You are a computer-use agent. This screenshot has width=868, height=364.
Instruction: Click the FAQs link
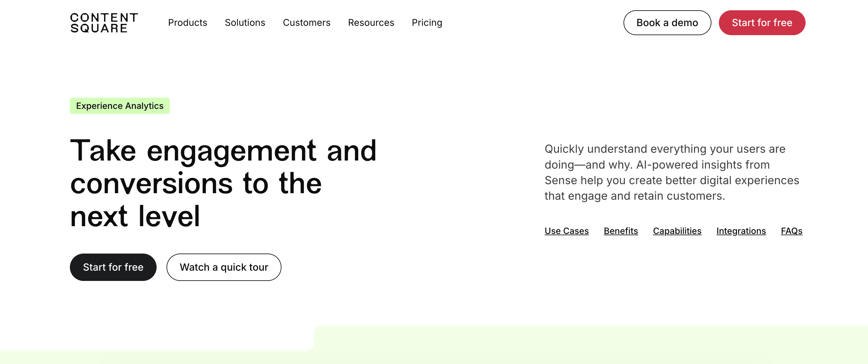click(x=792, y=231)
